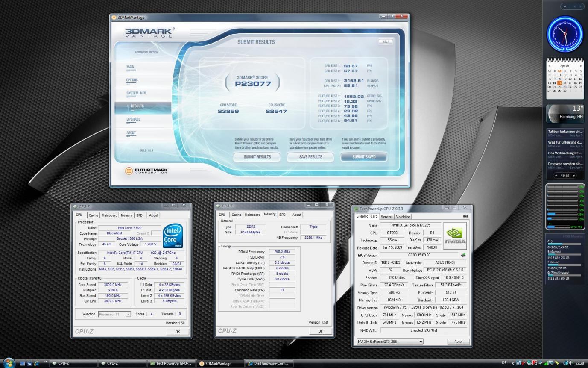Click the Internet Explorer quick launch icon
This screenshot has height=368, width=588.
(37, 363)
